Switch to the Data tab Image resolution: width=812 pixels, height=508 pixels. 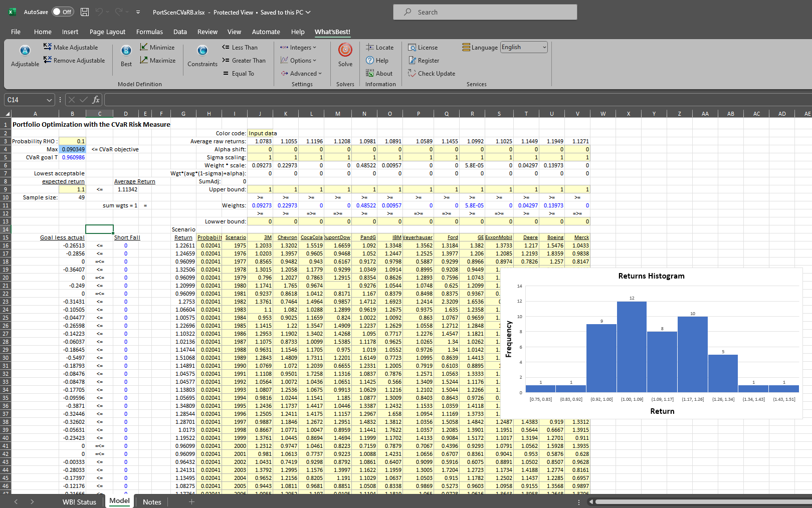tap(180, 32)
